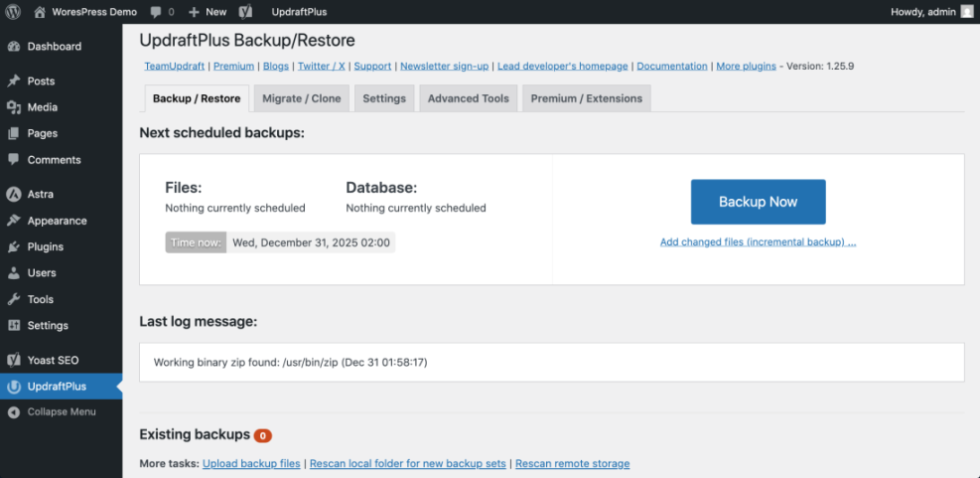The image size is (980, 478).
Task: Open UpdraftPlus in the admin bar
Action: tap(300, 12)
